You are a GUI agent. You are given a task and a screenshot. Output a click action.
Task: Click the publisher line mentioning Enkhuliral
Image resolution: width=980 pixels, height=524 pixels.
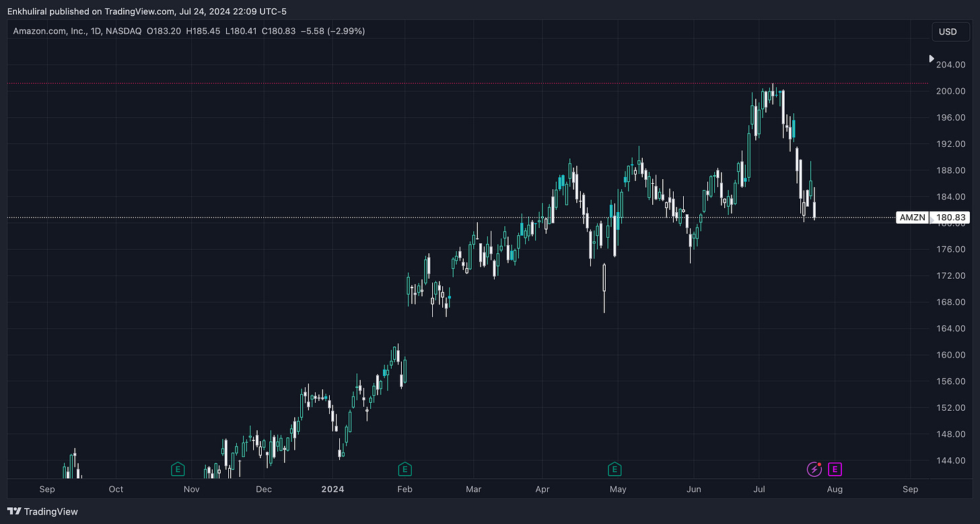[147, 11]
